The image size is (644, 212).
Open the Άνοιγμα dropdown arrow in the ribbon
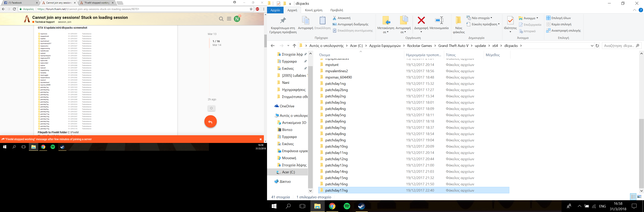pyautogui.click(x=537, y=18)
